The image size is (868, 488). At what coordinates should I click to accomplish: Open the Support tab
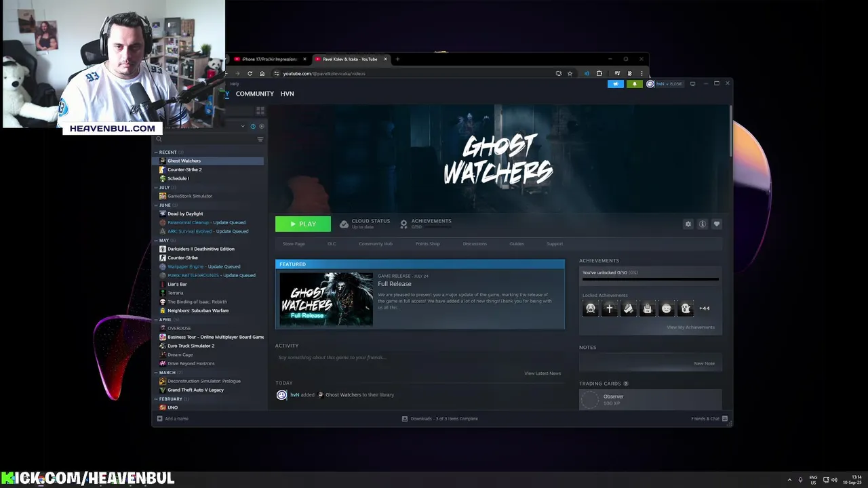[555, 244]
